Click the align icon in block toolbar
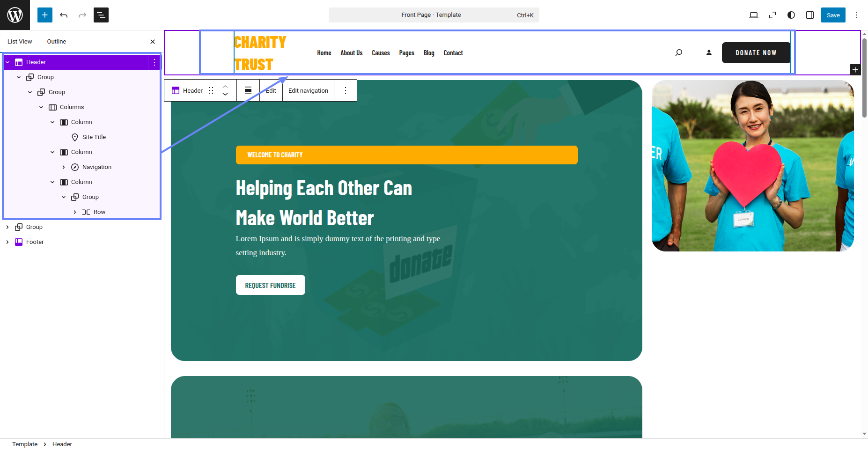 point(248,90)
